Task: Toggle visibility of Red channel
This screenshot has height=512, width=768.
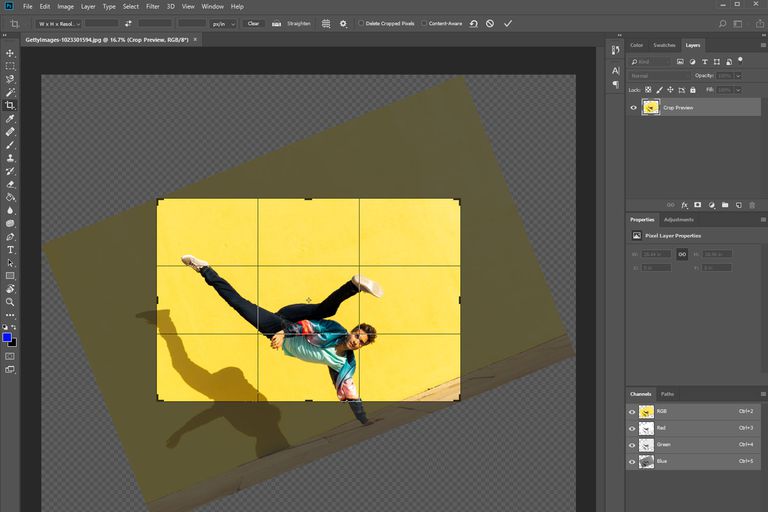Action: point(632,429)
